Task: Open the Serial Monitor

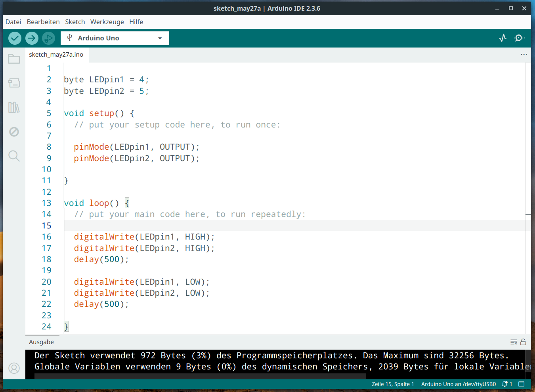Action: (519, 38)
